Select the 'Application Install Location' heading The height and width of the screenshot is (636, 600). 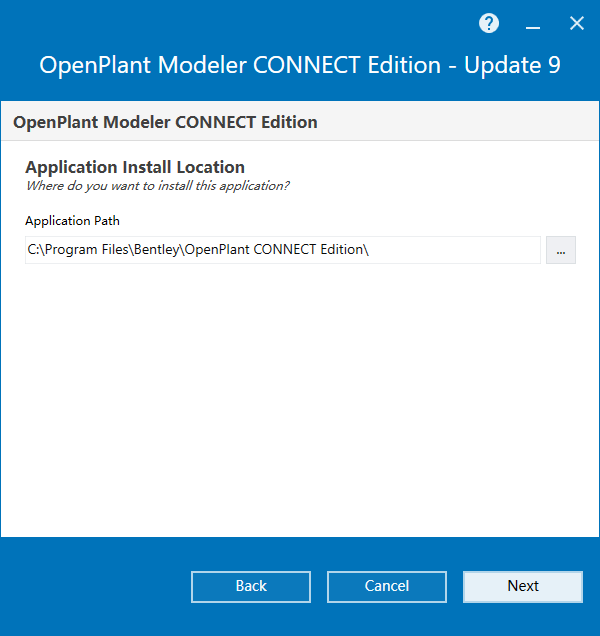[135, 167]
